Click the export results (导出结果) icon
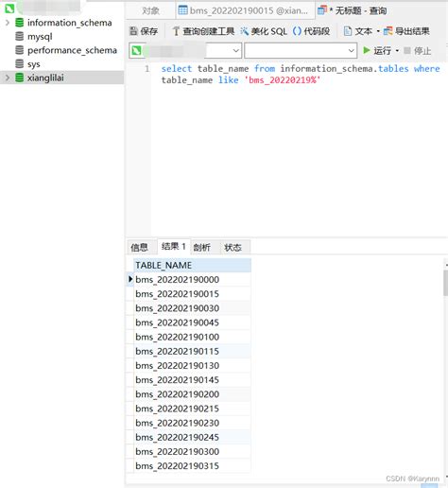 click(x=388, y=31)
